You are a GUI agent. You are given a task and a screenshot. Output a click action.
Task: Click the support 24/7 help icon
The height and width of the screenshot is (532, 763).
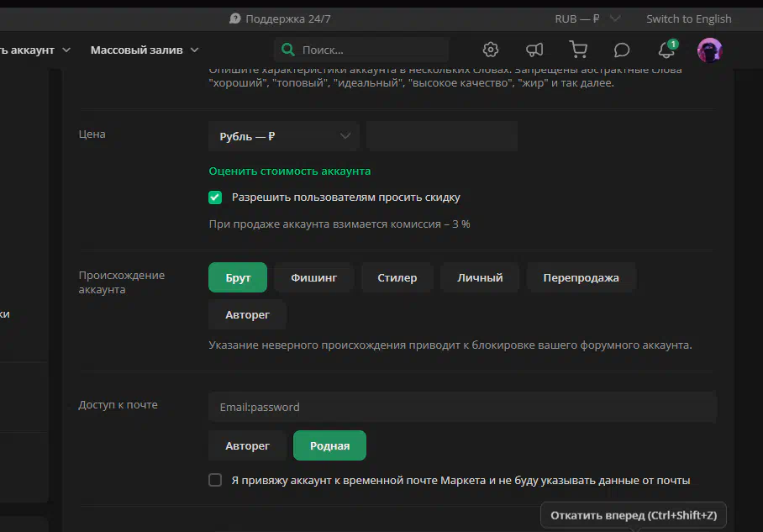tap(235, 18)
